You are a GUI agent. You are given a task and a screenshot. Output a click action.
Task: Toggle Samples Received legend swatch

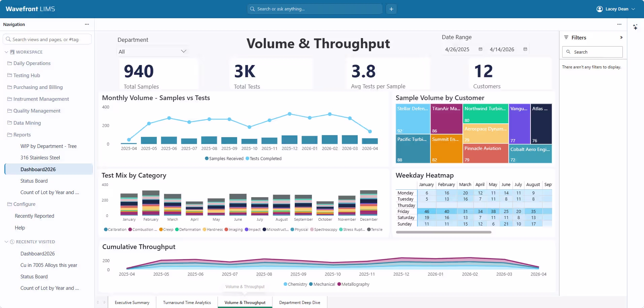click(x=207, y=158)
